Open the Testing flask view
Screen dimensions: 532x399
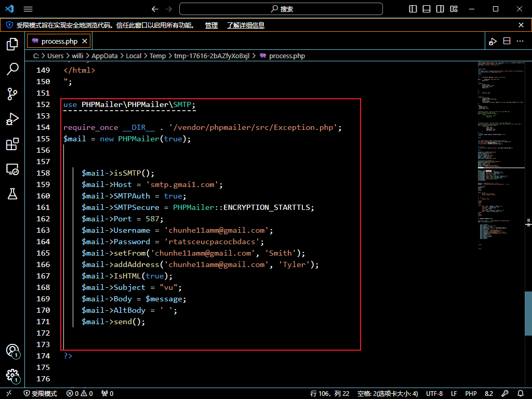[12, 194]
